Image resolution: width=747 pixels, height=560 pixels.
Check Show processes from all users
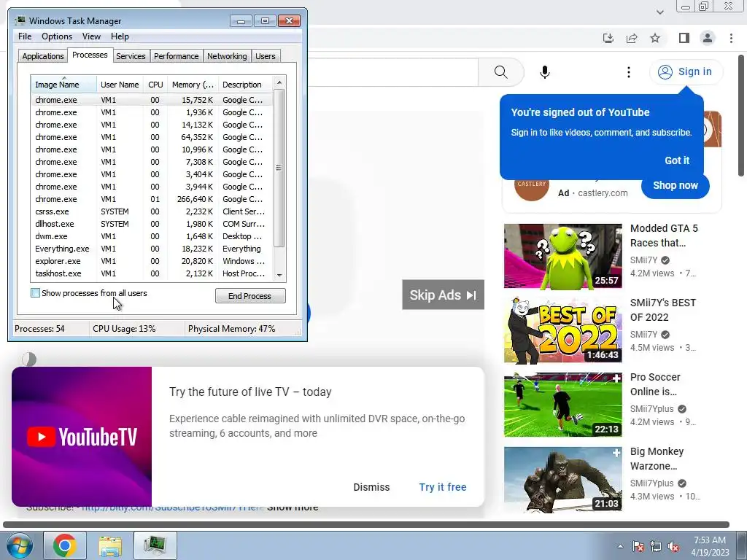pyautogui.click(x=35, y=293)
